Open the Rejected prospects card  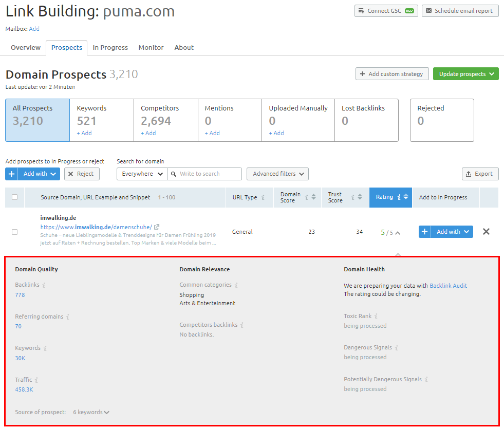pos(442,120)
